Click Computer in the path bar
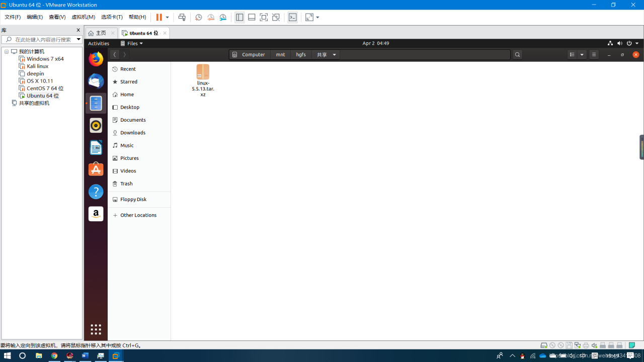The height and width of the screenshot is (362, 644). (x=249, y=54)
